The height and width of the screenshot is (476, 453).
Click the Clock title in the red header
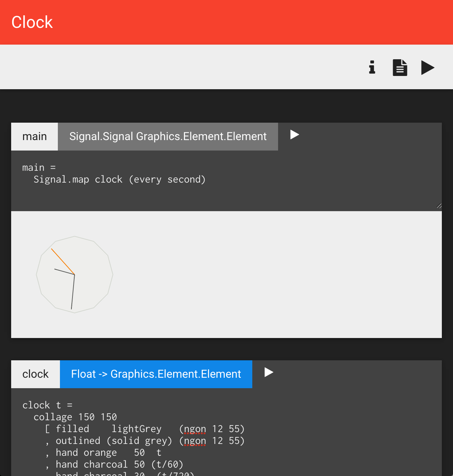(32, 22)
